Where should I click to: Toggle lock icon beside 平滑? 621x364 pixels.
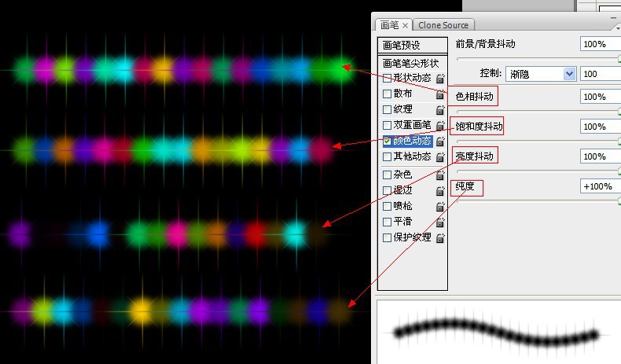[x=440, y=222]
